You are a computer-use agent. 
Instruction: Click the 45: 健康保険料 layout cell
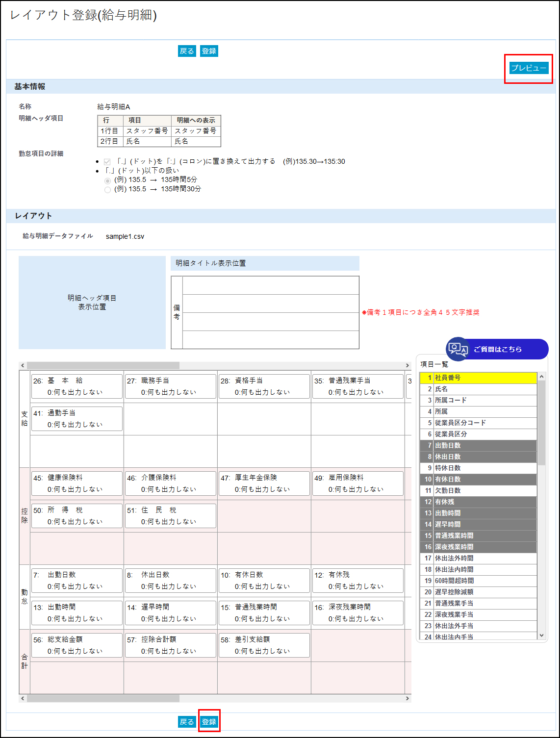click(x=77, y=484)
